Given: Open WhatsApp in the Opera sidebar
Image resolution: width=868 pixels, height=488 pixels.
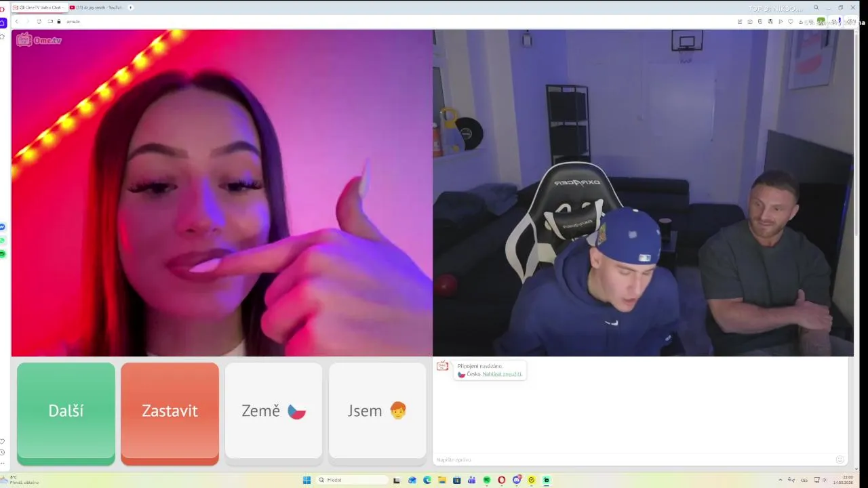Looking at the screenshot, I should click(x=3, y=241).
